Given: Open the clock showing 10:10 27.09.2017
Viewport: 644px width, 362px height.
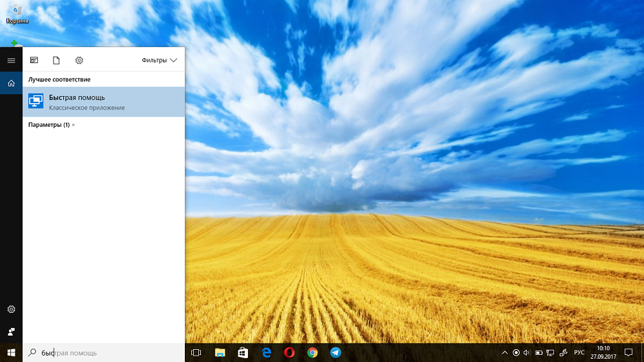Looking at the screenshot, I should pos(603,352).
